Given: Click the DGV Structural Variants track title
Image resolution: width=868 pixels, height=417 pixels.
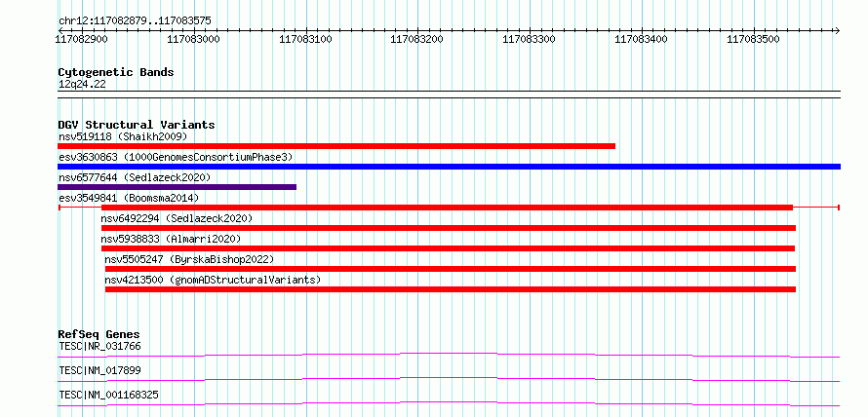Looking at the screenshot, I should click(137, 125).
